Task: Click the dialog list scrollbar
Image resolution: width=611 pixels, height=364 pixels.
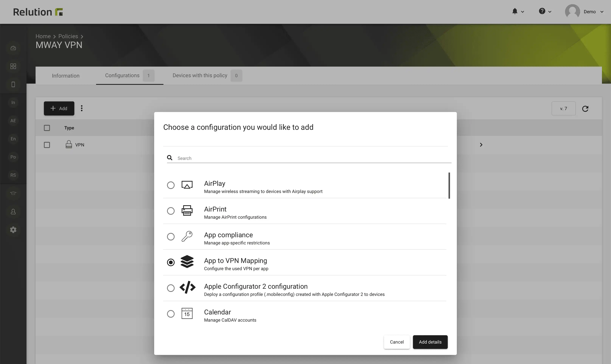Action: (449, 185)
